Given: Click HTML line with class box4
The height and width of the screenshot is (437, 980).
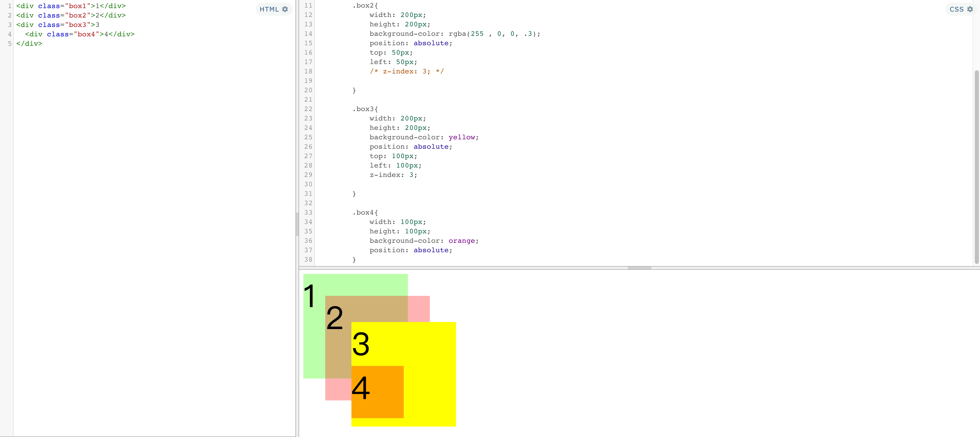Looking at the screenshot, I should [80, 34].
